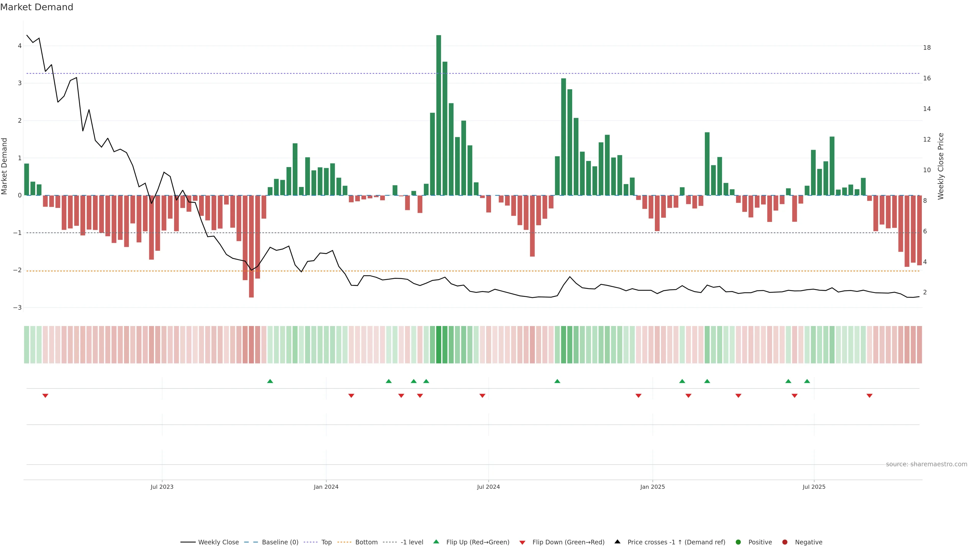Click the black triangle Price crosses legend icon
Viewport: 980px width, 551px height.
(617, 542)
